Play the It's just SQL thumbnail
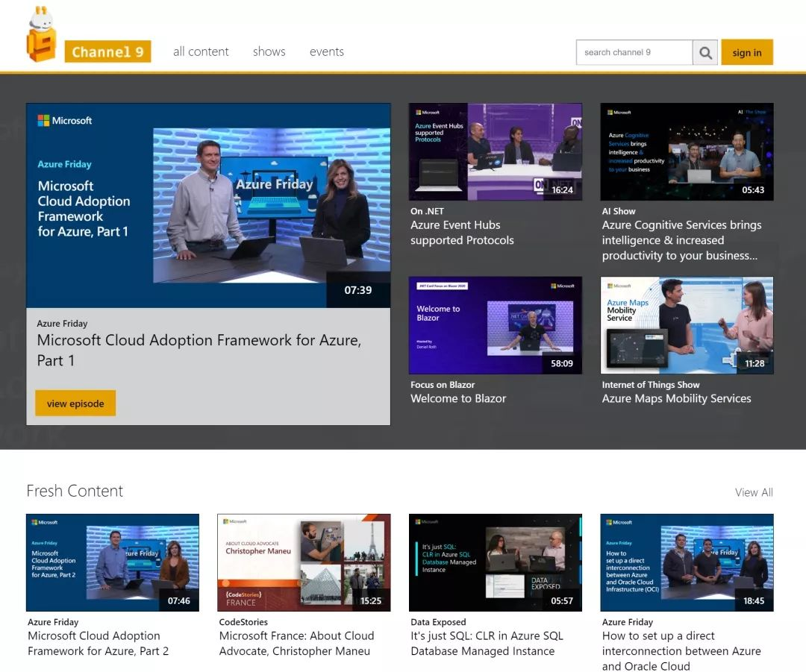Image resolution: width=806 pixels, height=672 pixels. point(496,562)
